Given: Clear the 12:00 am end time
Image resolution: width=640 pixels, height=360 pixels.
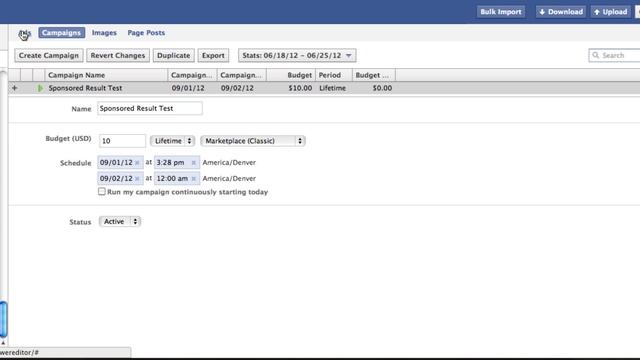Looking at the screenshot, I should point(193,179).
